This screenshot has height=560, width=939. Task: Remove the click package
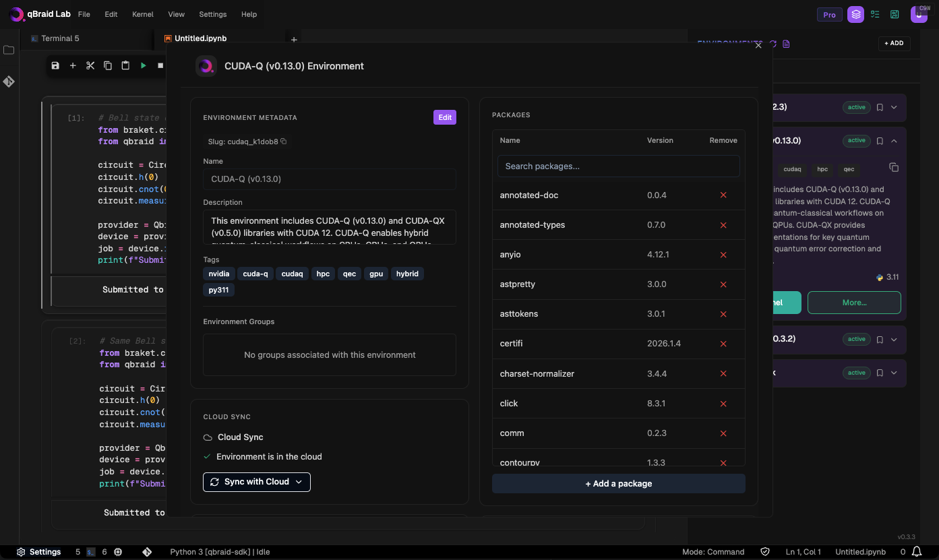pyautogui.click(x=723, y=404)
